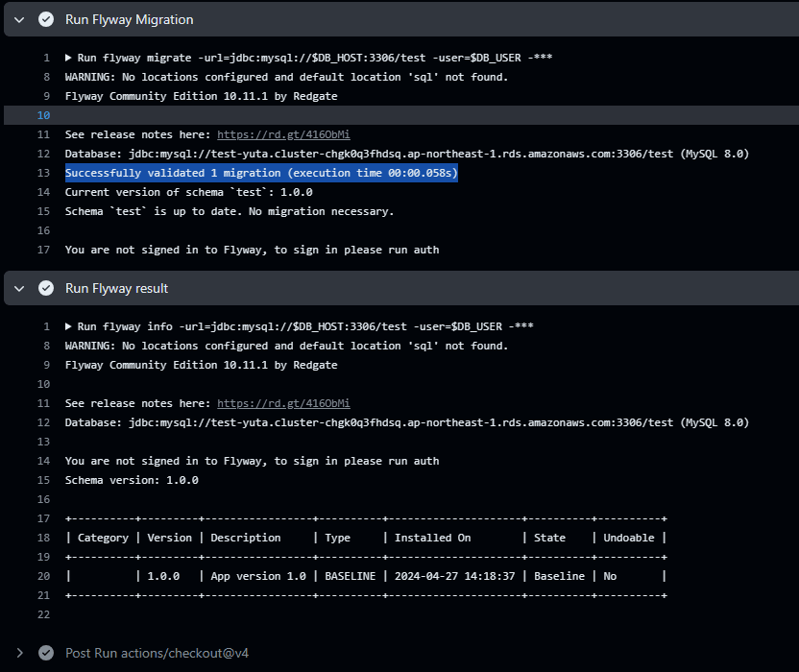Click 'App version 1.0' table cell
Screen dimensions: 799x672
pyautogui.click(x=258, y=576)
